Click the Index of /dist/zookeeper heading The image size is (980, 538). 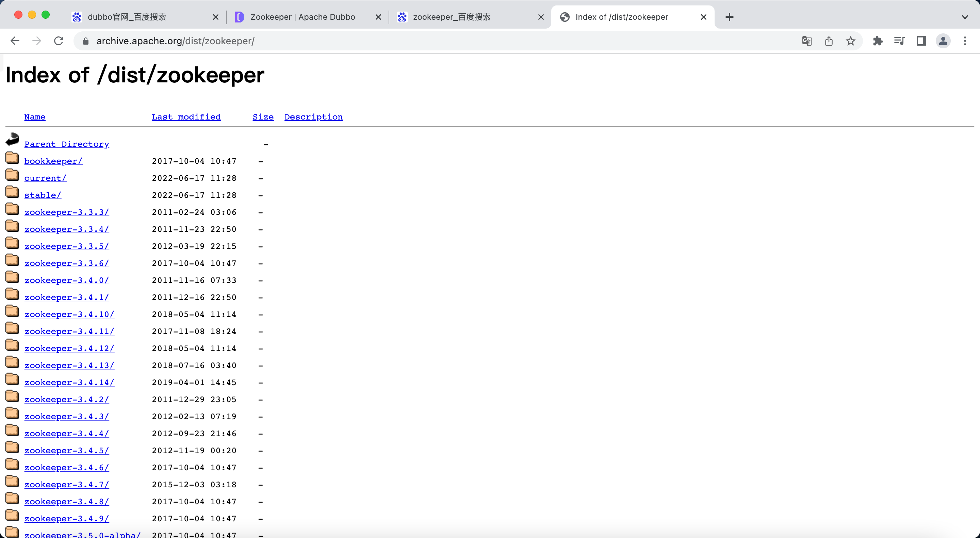tap(135, 75)
